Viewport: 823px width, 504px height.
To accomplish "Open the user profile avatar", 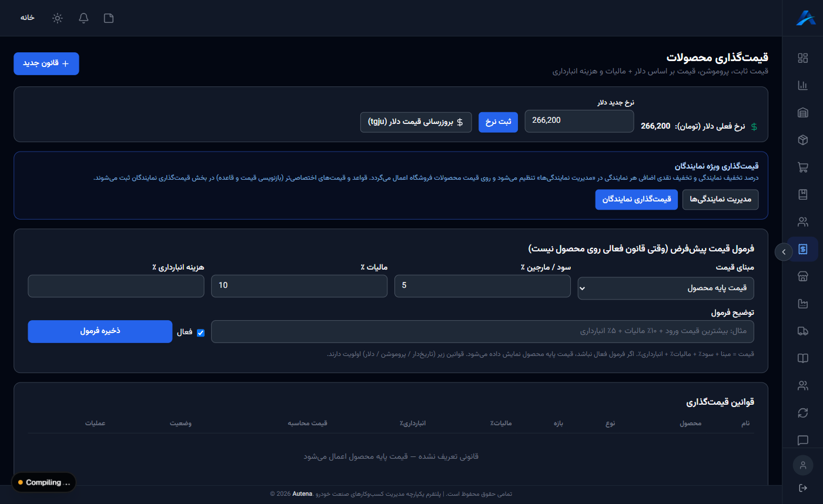I will click(802, 465).
